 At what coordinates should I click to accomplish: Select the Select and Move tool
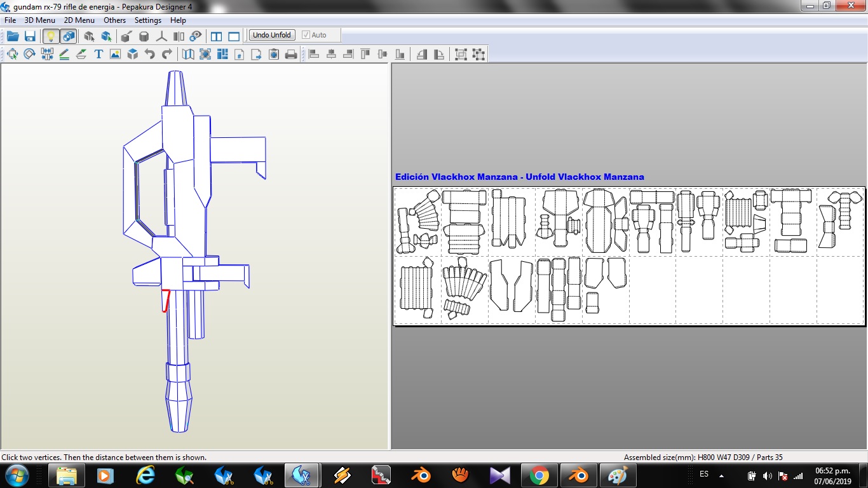(x=12, y=54)
